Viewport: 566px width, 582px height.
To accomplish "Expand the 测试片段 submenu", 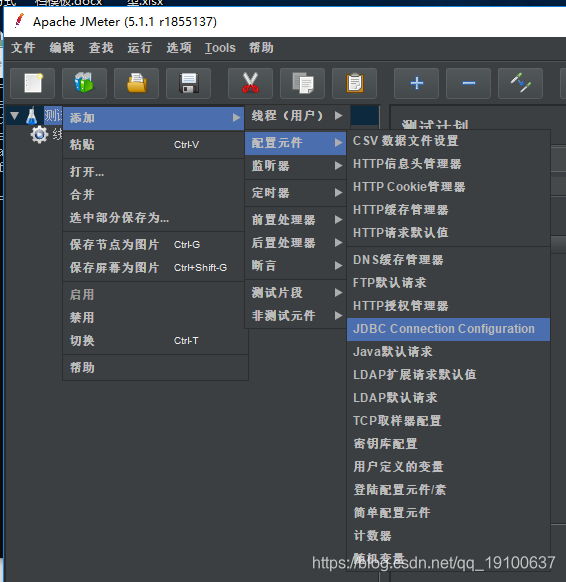I will coord(296,293).
